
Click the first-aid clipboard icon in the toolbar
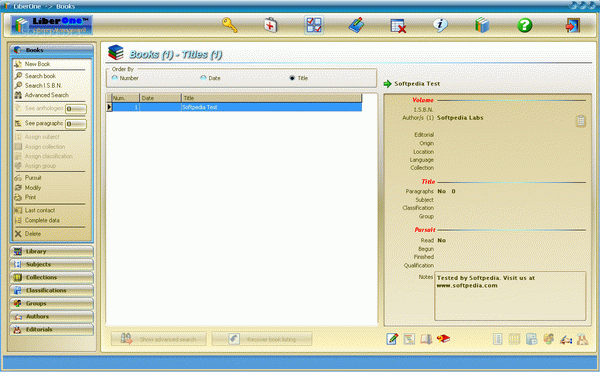[271, 25]
